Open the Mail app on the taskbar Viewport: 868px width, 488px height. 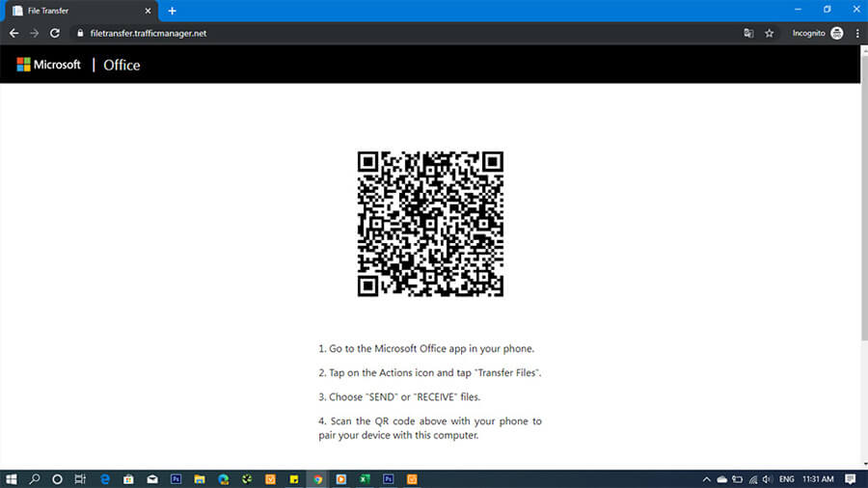pos(152,478)
